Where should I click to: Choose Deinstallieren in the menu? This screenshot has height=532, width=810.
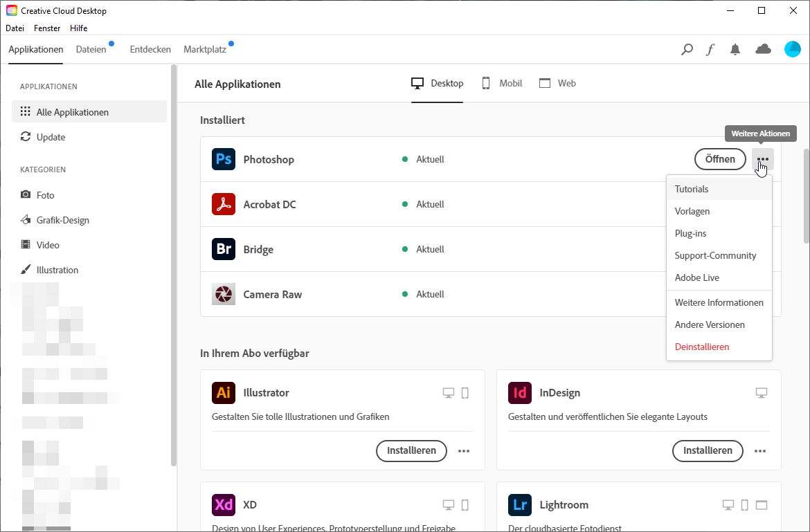click(x=702, y=347)
